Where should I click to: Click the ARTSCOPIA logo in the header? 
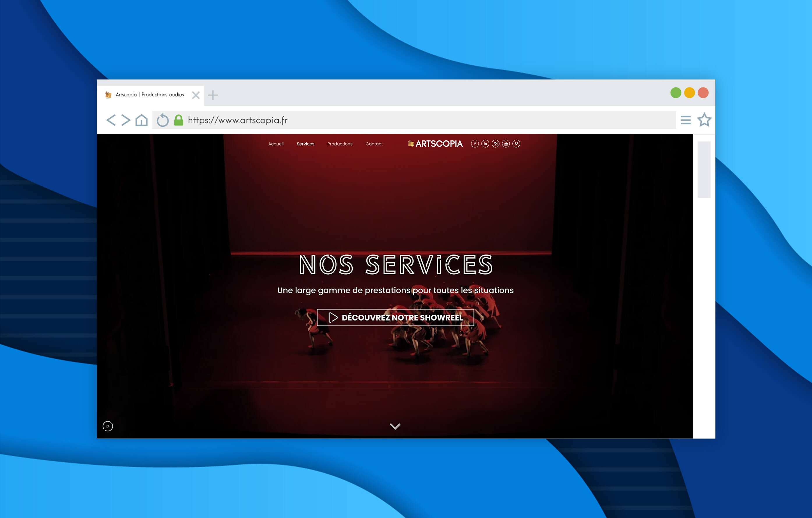(435, 144)
